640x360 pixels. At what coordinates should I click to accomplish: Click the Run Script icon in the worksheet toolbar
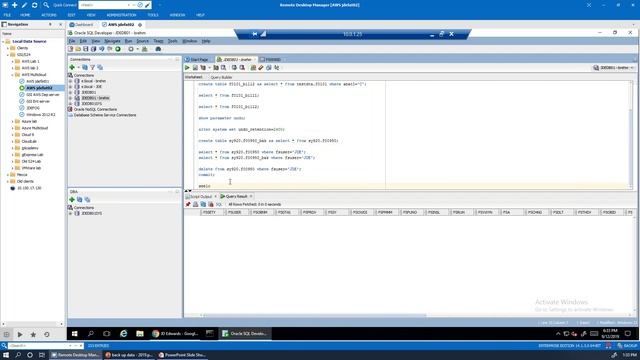pos(195,68)
